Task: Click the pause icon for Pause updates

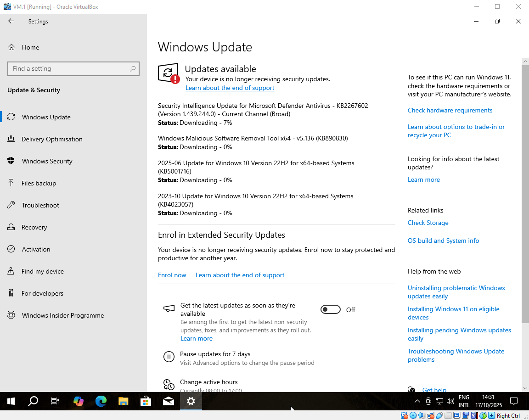Action: (x=169, y=357)
